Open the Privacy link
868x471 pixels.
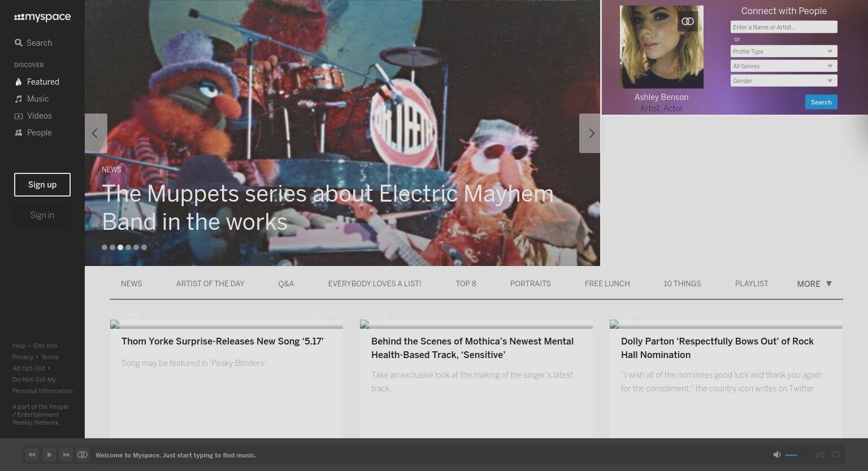[x=23, y=357]
